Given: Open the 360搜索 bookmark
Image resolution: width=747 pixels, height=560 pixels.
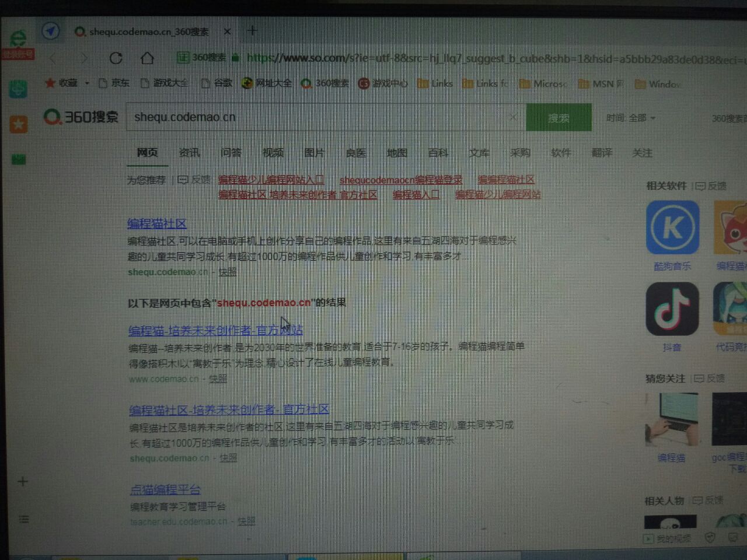Looking at the screenshot, I should click(x=325, y=83).
